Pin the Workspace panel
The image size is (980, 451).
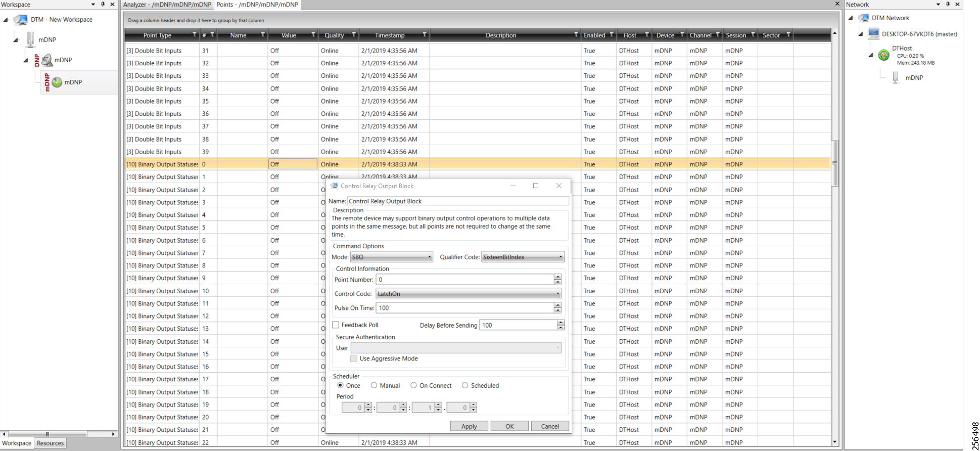click(x=103, y=4)
